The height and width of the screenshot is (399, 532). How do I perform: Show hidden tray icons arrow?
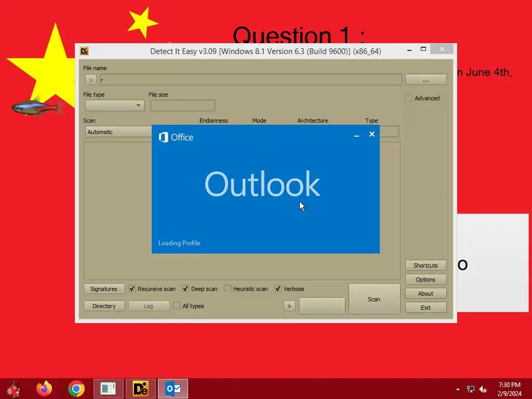(458, 389)
